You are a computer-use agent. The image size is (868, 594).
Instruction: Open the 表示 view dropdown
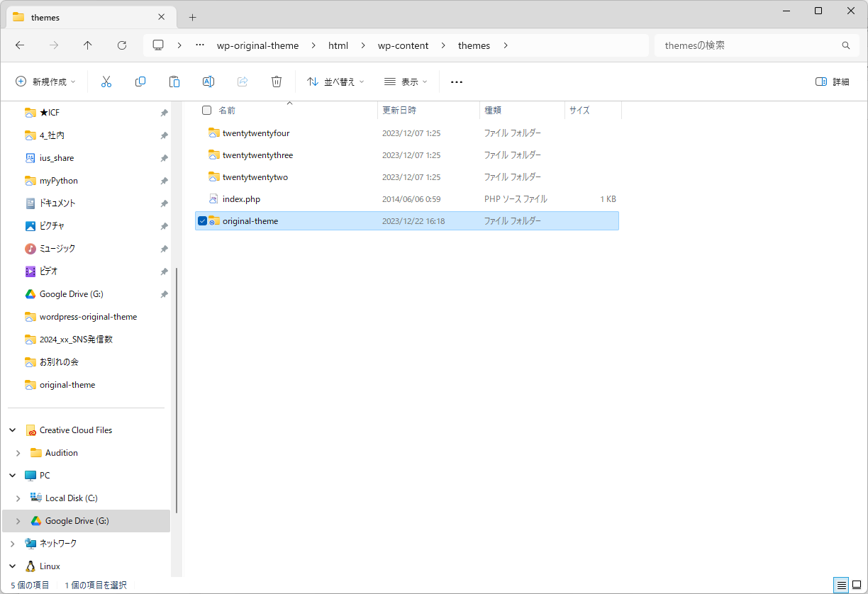(x=406, y=82)
